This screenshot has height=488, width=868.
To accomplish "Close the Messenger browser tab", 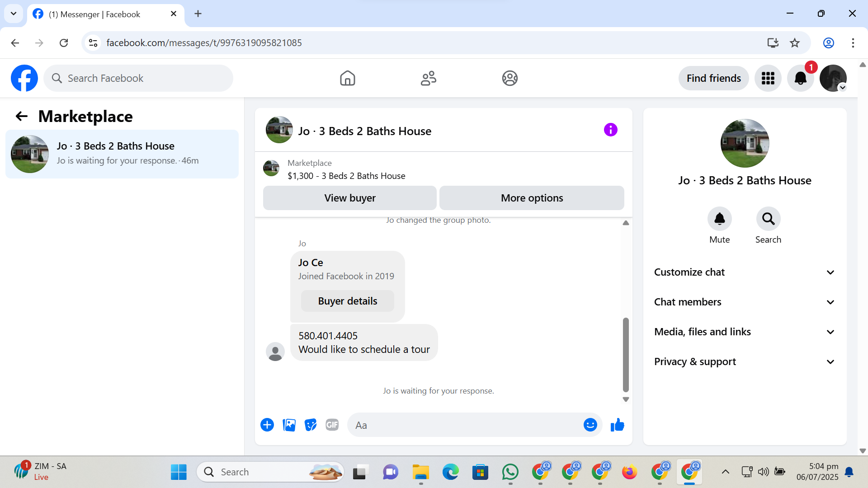I will point(174,14).
